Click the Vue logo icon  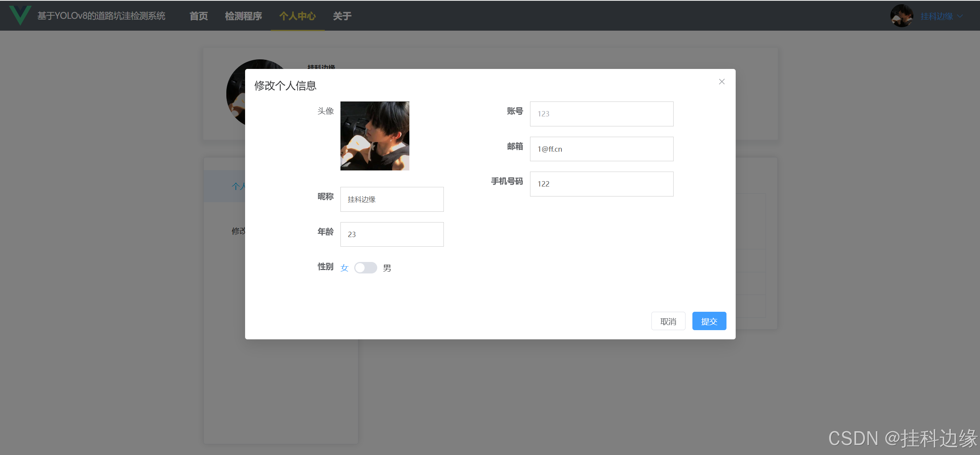pos(20,15)
